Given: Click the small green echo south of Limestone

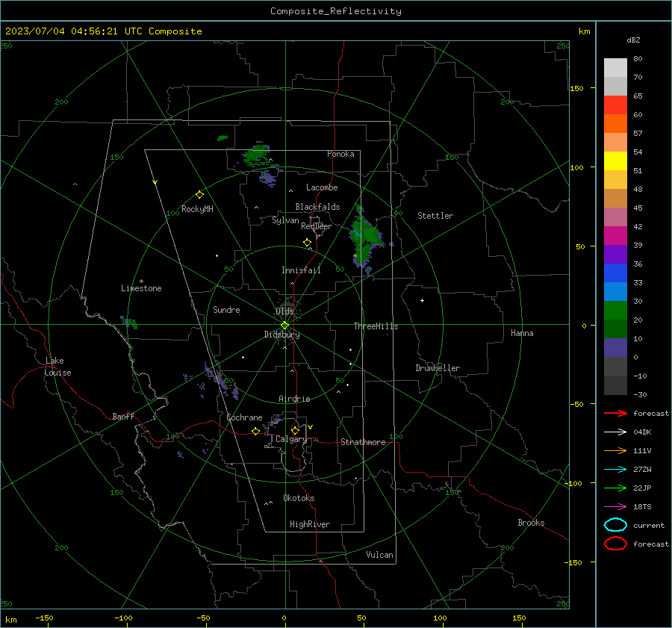Looking at the screenshot, I should 129,322.
